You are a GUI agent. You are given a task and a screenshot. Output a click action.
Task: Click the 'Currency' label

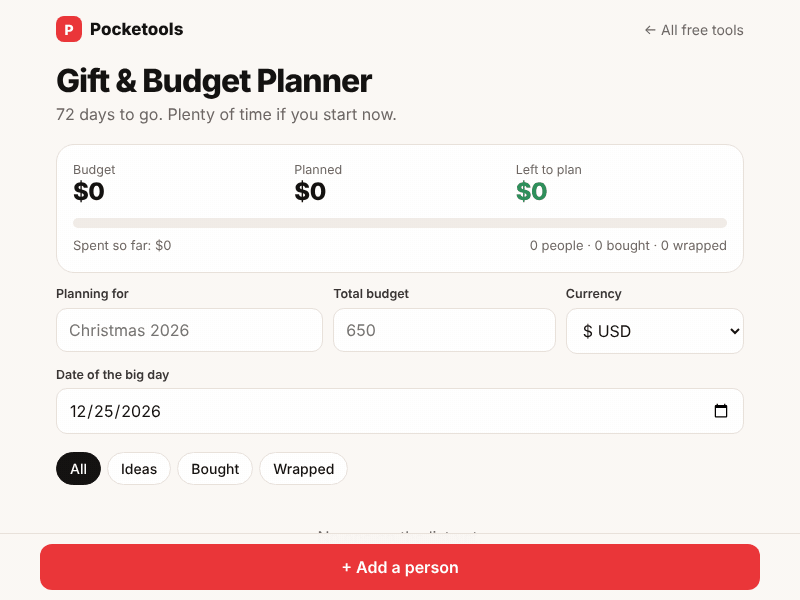pyautogui.click(x=593, y=293)
